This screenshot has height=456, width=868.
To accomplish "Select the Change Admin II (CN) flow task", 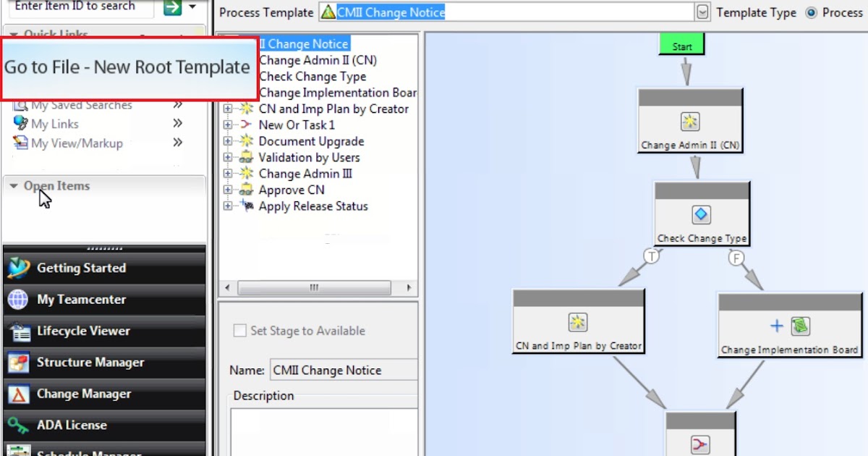I will (x=690, y=121).
